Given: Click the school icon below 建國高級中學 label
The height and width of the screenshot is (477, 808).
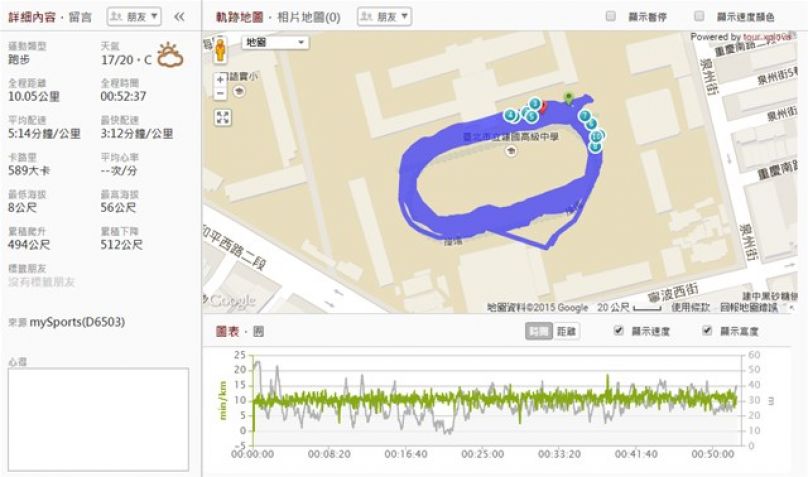Looking at the screenshot, I should tap(512, 152).
